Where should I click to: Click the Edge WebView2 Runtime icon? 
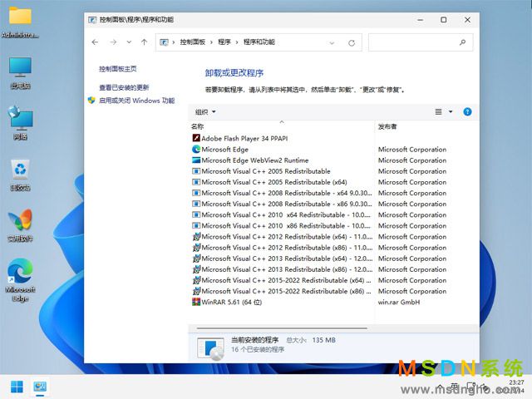(196, 160)
